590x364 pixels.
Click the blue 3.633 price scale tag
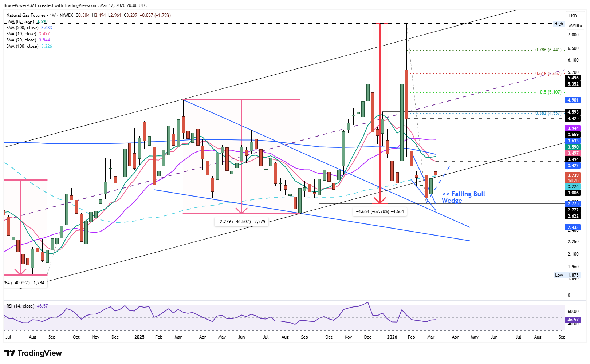pos(573,141)
